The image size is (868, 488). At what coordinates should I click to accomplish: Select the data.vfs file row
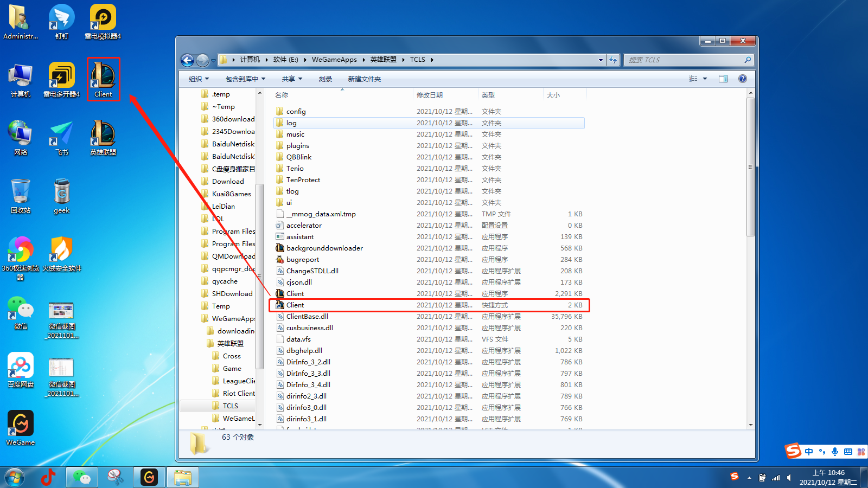(x=429, y=339)
